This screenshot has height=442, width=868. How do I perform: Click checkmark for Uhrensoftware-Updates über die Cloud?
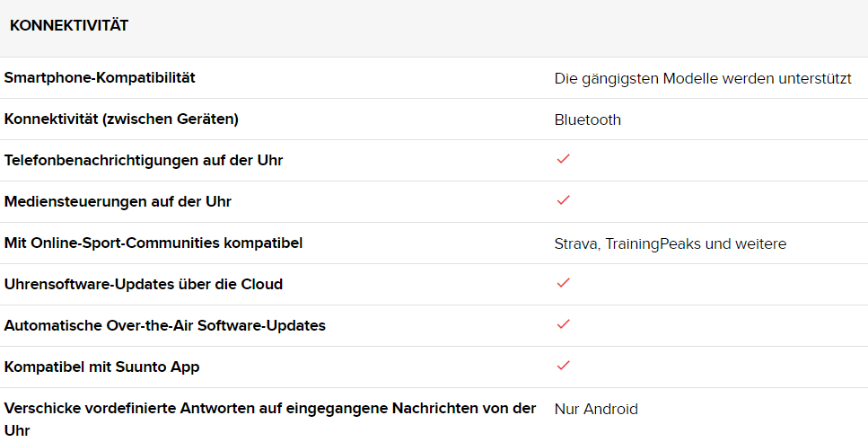[564, 283]
